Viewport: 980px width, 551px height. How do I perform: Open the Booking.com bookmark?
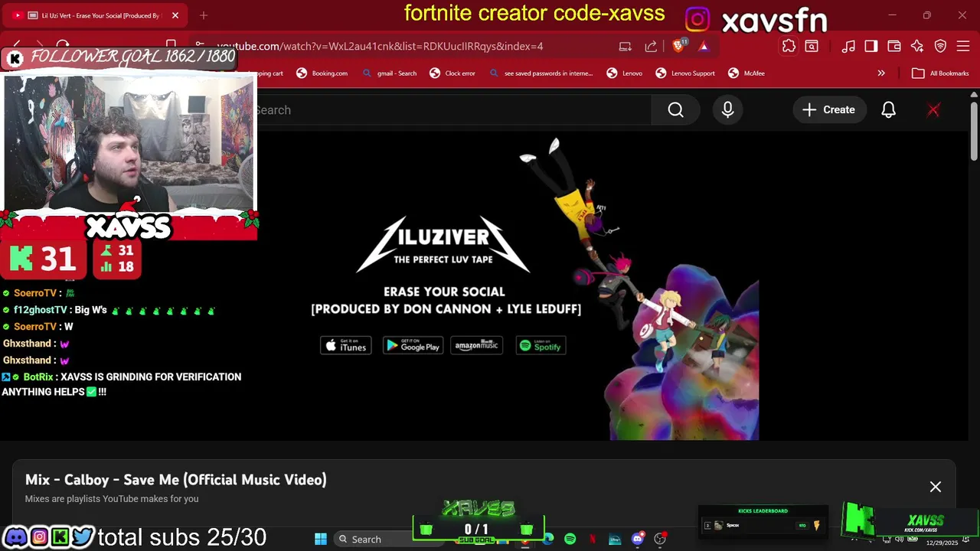[322, 73]
